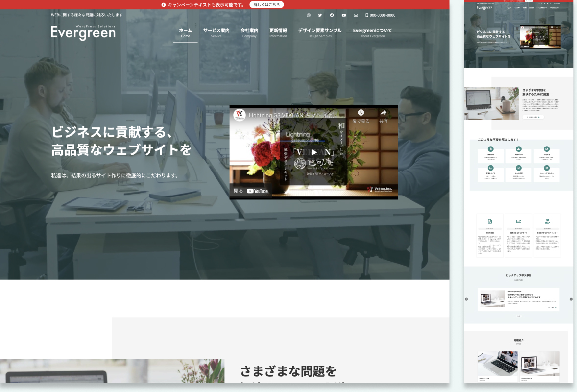Click the tagline WEBに関する様々な問題に対応いたします
Screen dimensions: 577x392
pyautogui.click(x=87, y=15)
